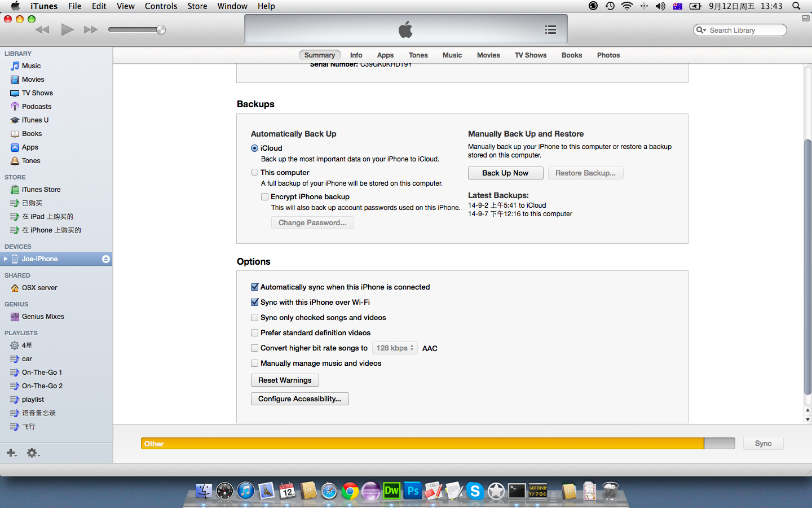Viewport: 812px width, 508px height.
Task: Open the 128 kbps bit rate dropdown
Action: coord(395,348)
